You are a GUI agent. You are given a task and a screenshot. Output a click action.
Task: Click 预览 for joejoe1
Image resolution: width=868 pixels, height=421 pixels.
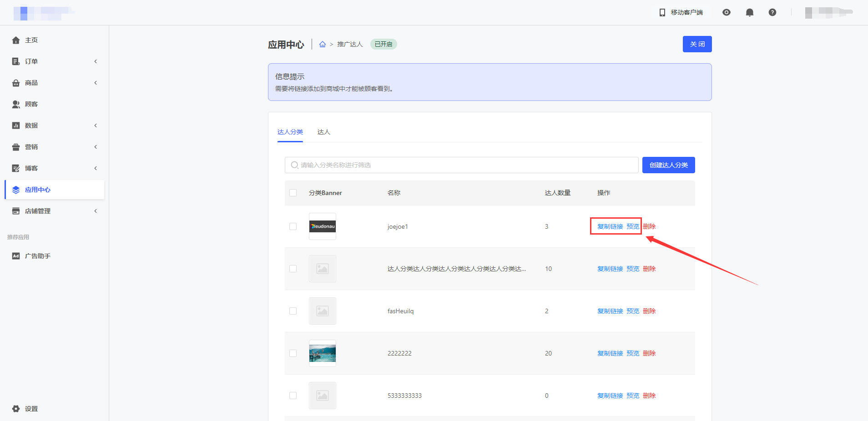click(633, 226)
